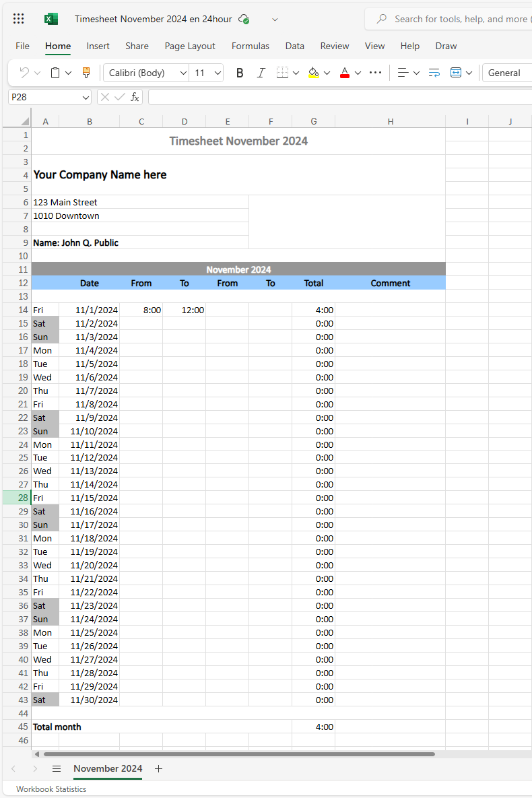Screen dimensions: 532x798
Task: Click the Paste clipboard icon
Action: pos(55,73)
